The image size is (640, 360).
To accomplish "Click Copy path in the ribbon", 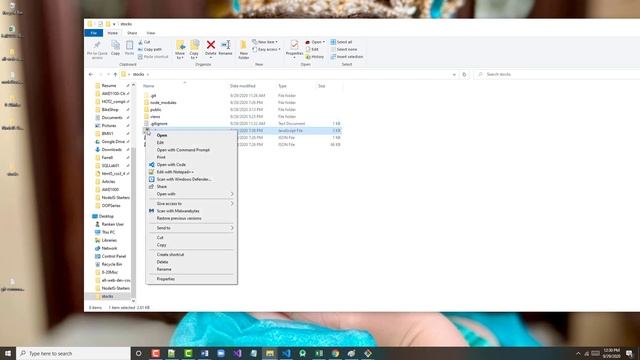I will pos(150,49).
